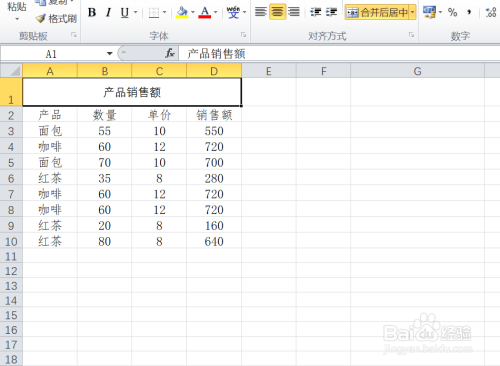Screen dimensions: 500x366
Task: Click 格式刷 format painter
Action: tap(56, 19)
